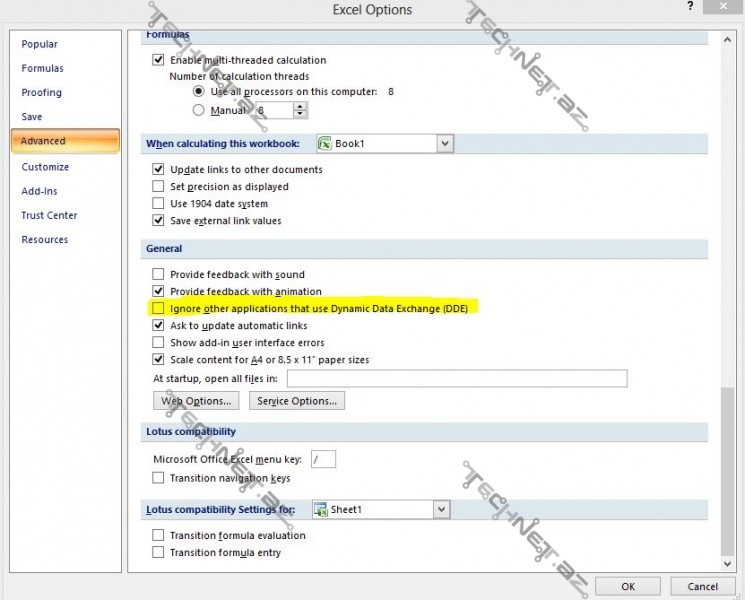
Task: Click the Help question mark icon
Action: point(690,8)
